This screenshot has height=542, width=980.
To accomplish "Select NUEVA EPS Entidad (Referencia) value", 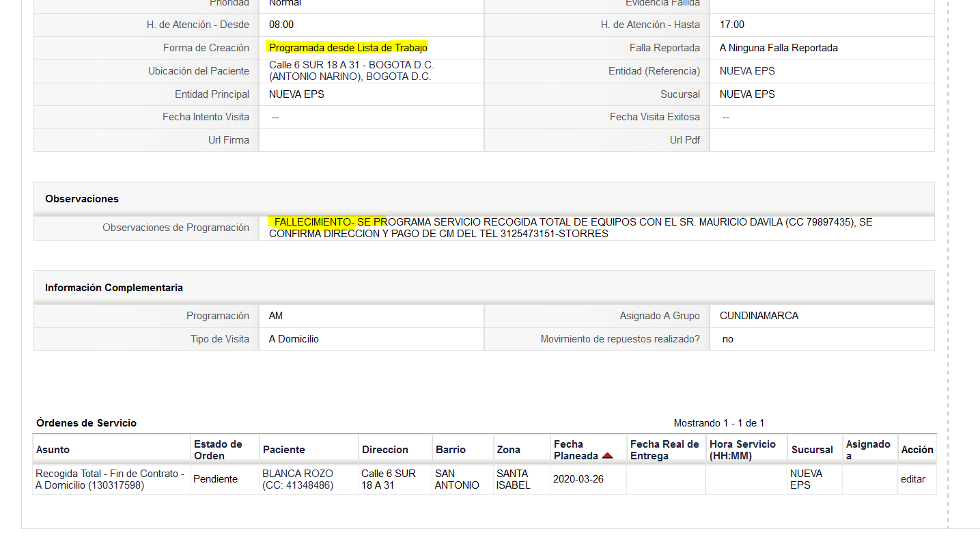I will (x=747, y=71).
